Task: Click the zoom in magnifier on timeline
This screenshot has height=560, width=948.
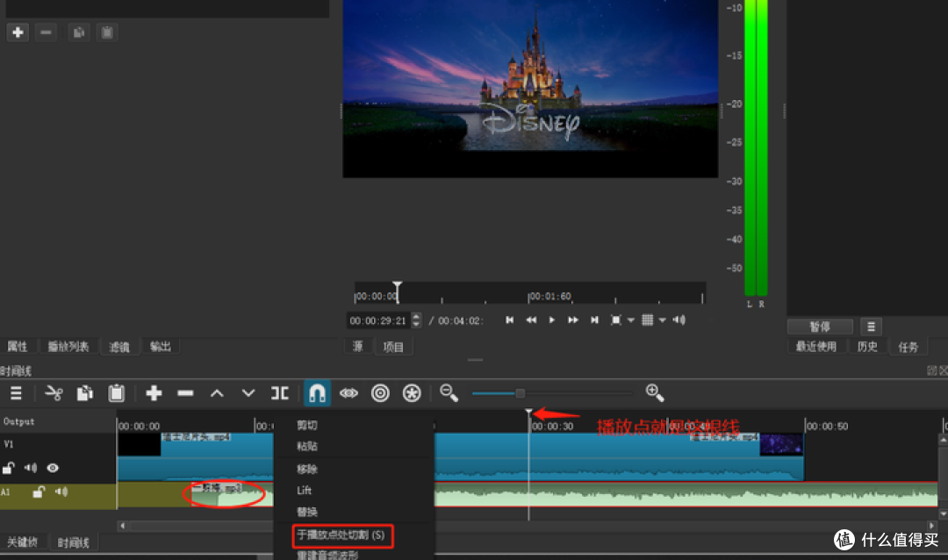Action: [654, 392]
